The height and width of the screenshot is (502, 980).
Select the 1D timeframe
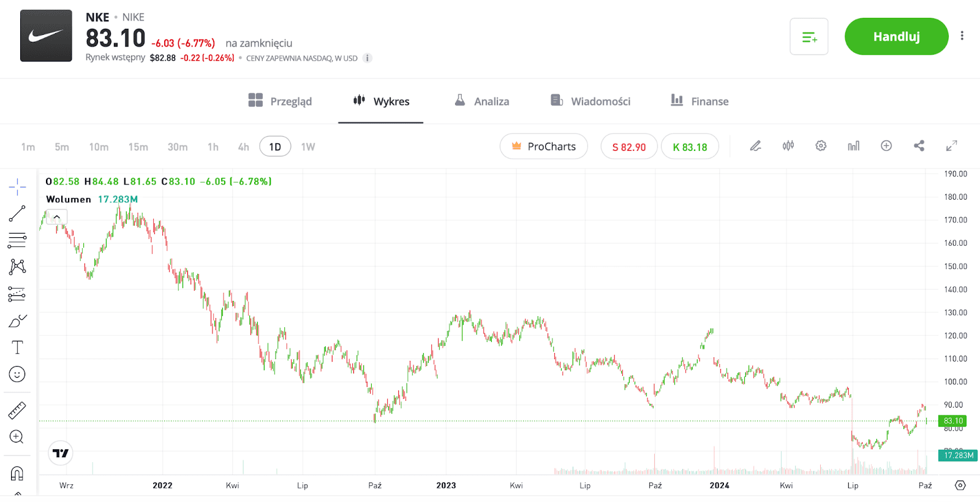point(275,146)
